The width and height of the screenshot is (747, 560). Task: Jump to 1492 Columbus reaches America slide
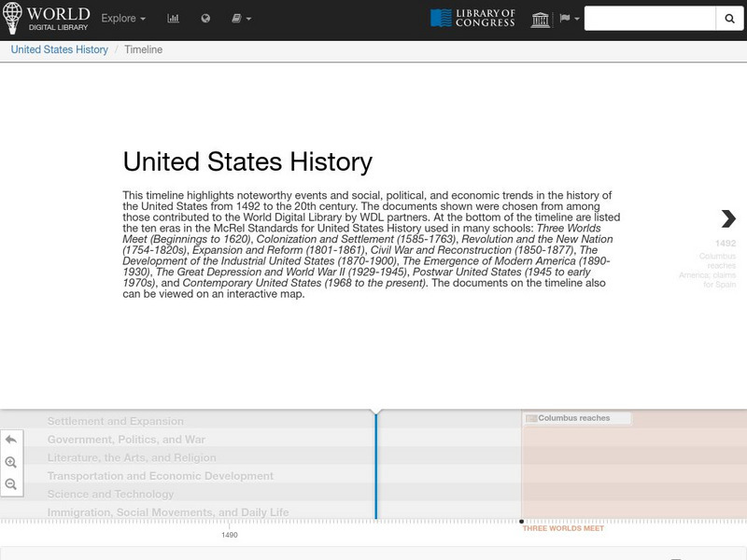pos(709,264)
